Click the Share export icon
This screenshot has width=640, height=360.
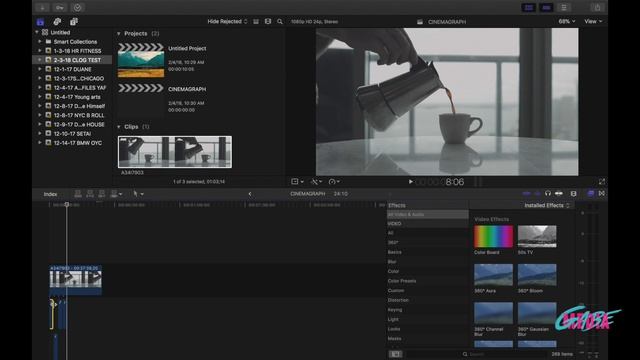[x=597, y=7]
